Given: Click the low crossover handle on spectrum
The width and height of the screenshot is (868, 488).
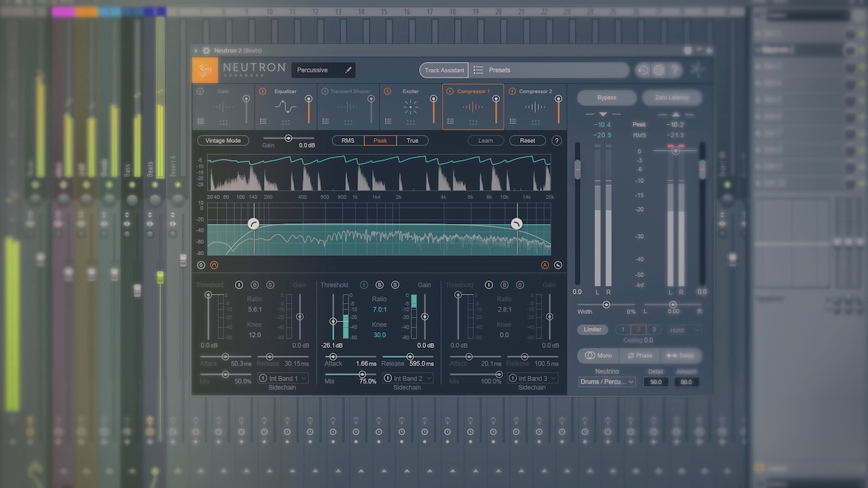Looking at the screenshot, I should tap(254, 224).
